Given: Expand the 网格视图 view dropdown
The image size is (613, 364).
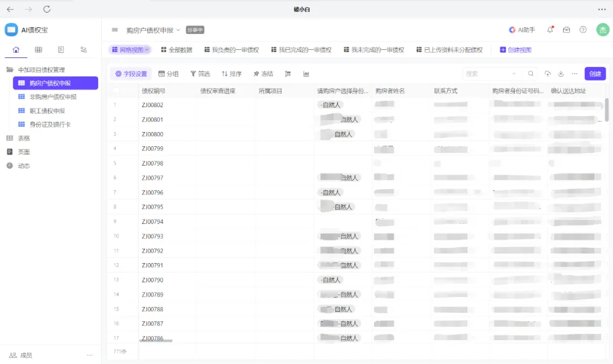Looking at the screenshot, I should [x=130, y=50].
